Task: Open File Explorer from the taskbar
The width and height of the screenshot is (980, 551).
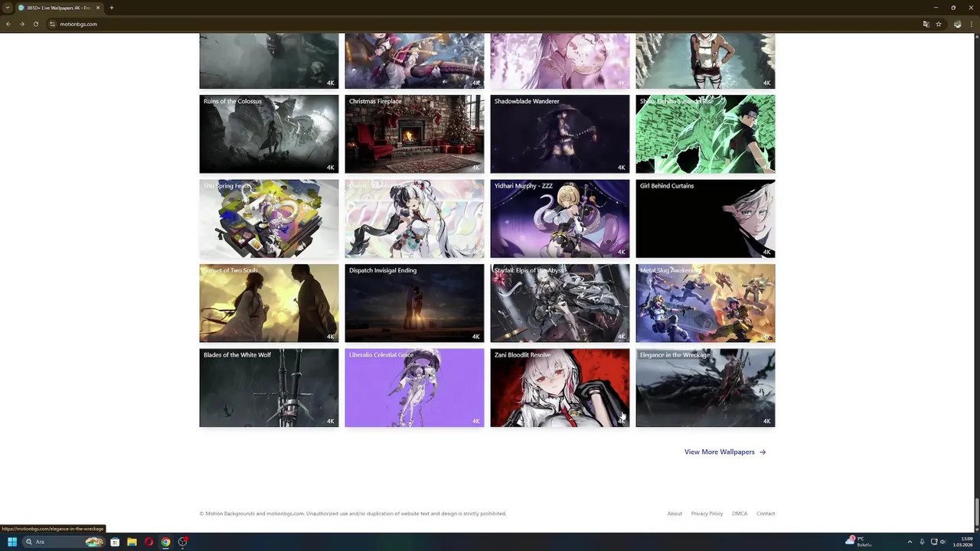Action: (132, 542)
